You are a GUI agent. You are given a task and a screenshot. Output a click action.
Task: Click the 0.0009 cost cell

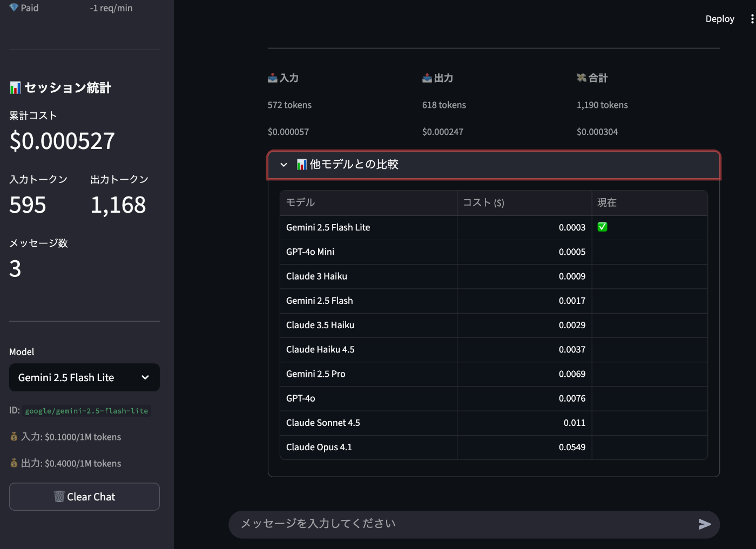coord(524,276)
